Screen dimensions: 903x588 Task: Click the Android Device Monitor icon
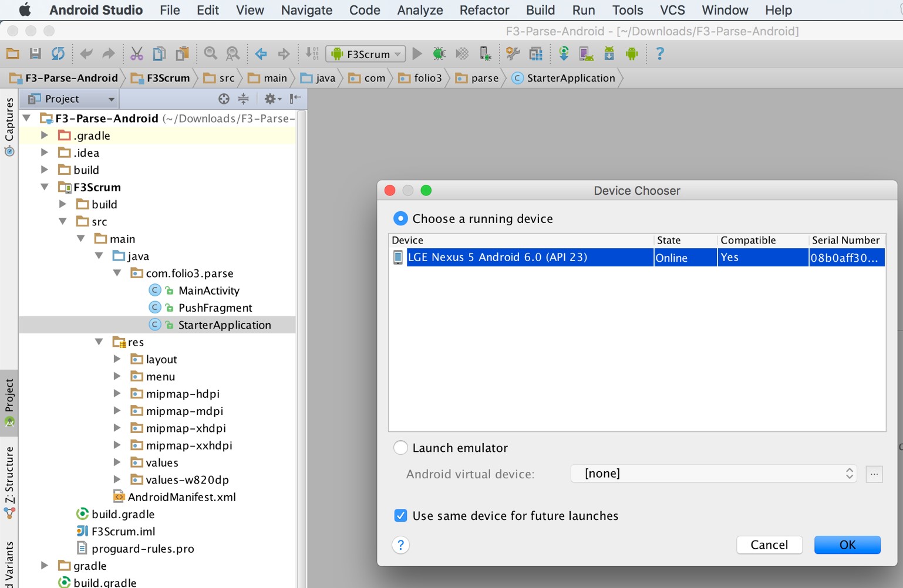(x=632, y=54)
